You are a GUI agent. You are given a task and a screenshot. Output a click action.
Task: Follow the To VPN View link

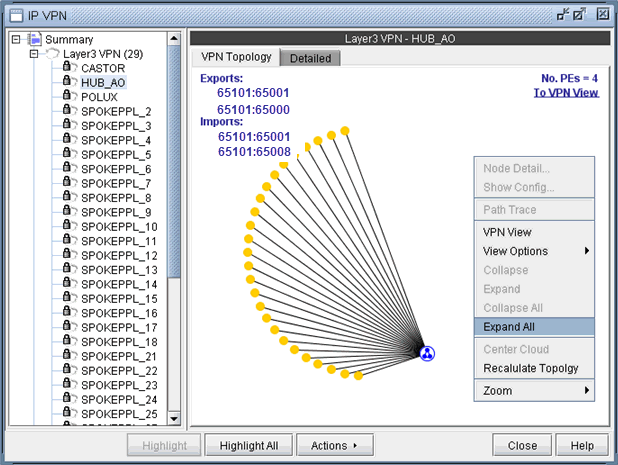pos(566,92)
